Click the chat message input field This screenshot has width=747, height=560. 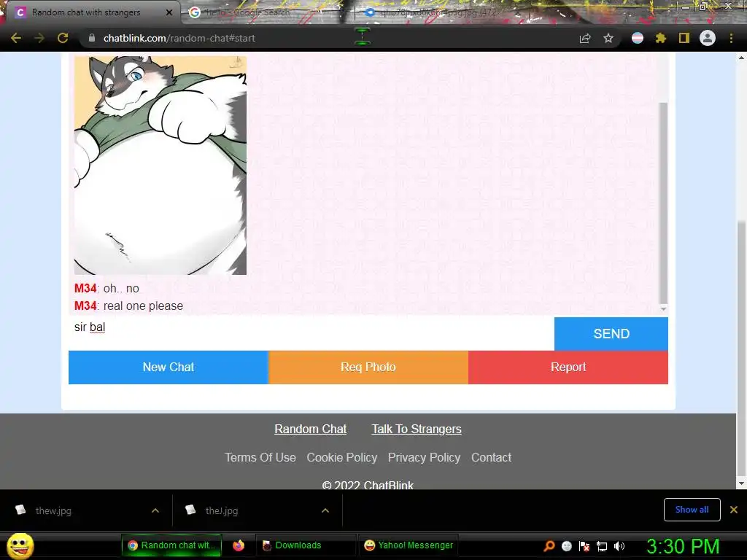(x=311, y=334)
